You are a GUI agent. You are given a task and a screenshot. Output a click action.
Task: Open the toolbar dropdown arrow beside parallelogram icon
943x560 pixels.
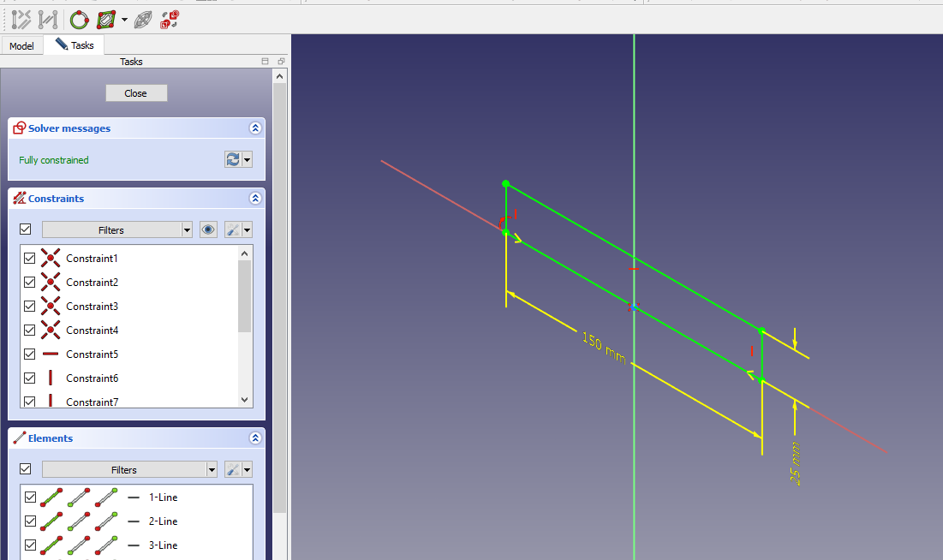point(124,20)
